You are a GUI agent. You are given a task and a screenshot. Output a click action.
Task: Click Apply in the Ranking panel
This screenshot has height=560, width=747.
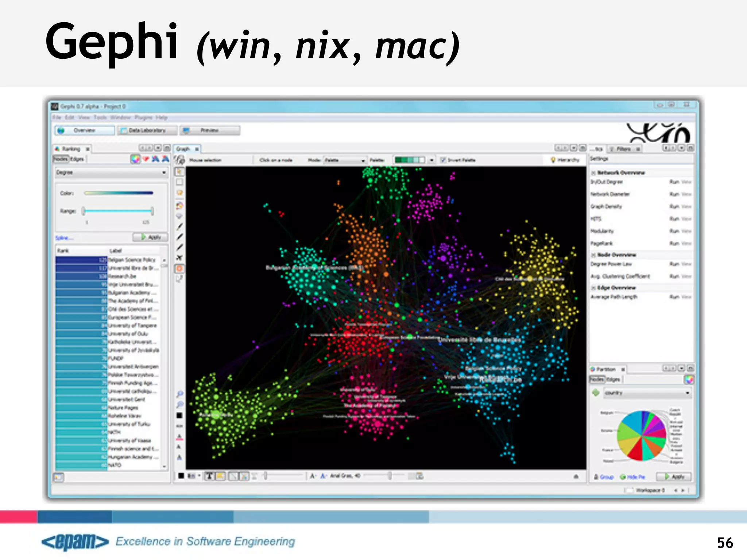(151, 237)
